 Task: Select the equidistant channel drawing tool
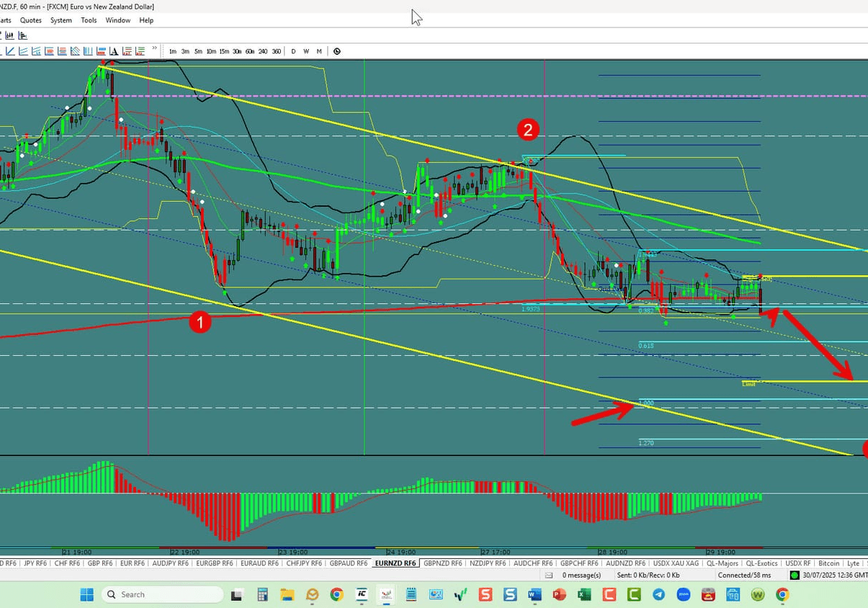point(23,51)
